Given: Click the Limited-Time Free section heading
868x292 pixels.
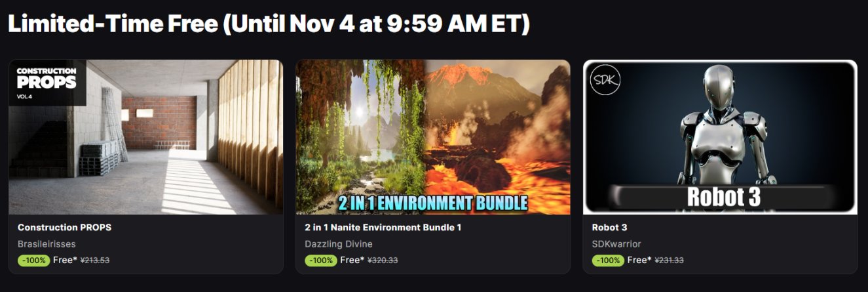Looking at the screenshot, I should pos(269,24).
